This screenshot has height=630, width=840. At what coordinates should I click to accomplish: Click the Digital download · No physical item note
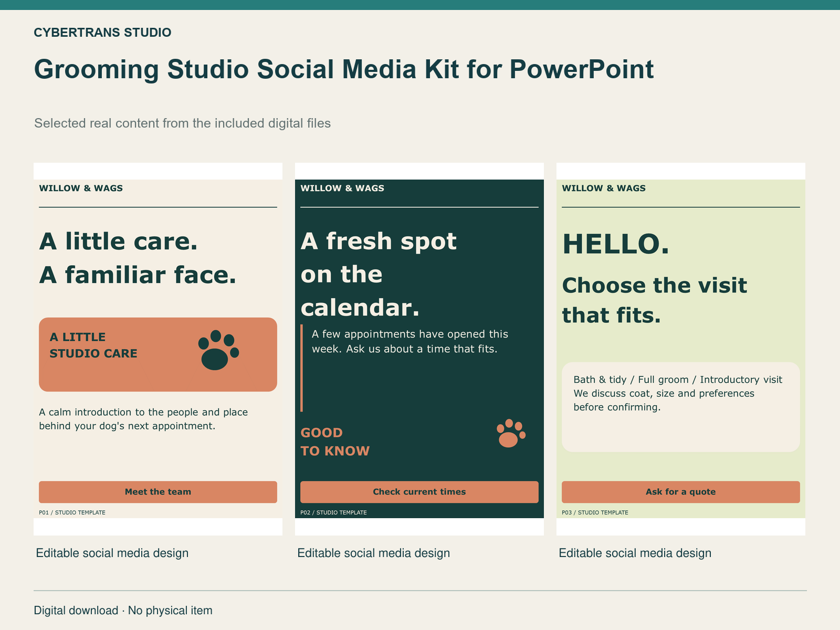[123, 611]
